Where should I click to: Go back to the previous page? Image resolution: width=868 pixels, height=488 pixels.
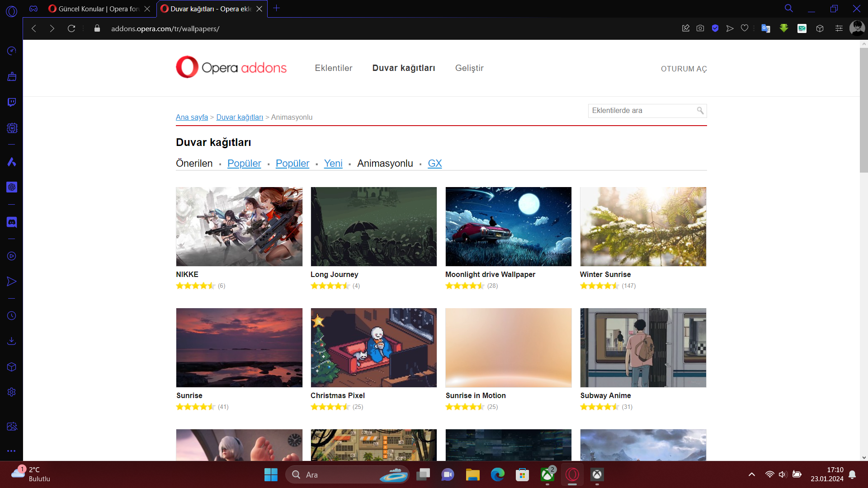pos(33,28)
